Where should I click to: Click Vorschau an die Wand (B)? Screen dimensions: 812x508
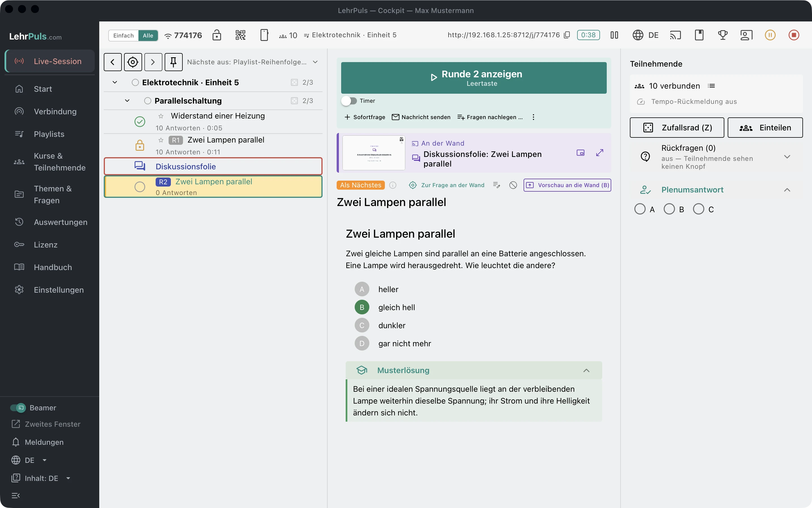(x=567, y=185)
